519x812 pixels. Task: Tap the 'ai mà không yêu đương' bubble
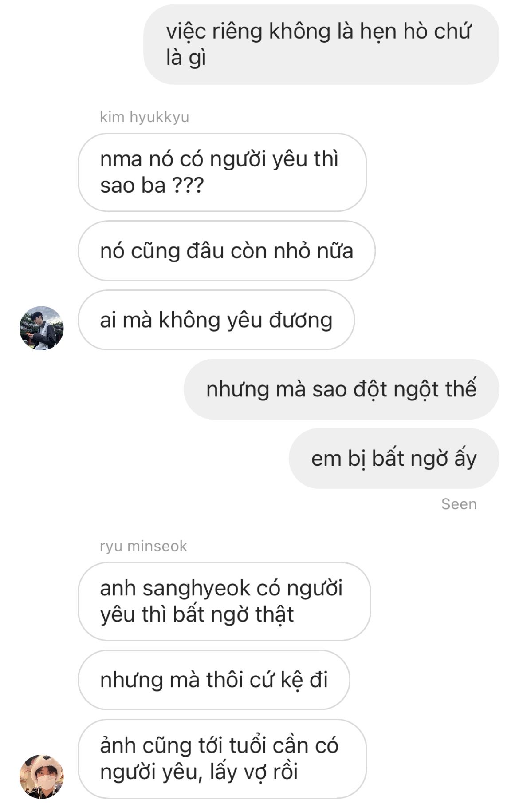pyautogui.click(x=216, y=320)
